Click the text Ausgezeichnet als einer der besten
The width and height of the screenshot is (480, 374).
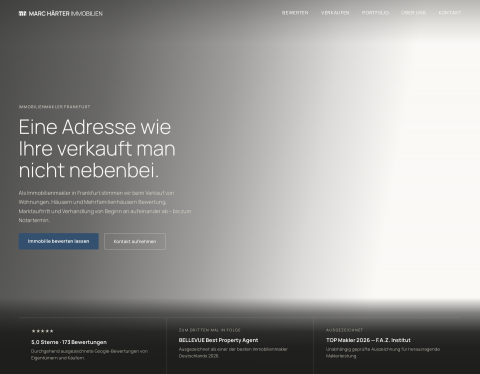click(233, 353)
